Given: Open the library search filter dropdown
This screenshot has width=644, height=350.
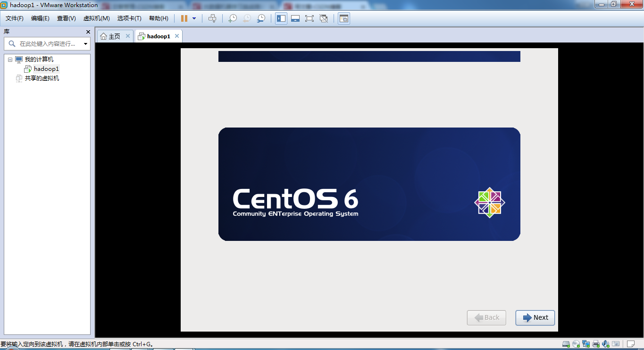Looking at the screenshot, I should (x=85, y=44).
